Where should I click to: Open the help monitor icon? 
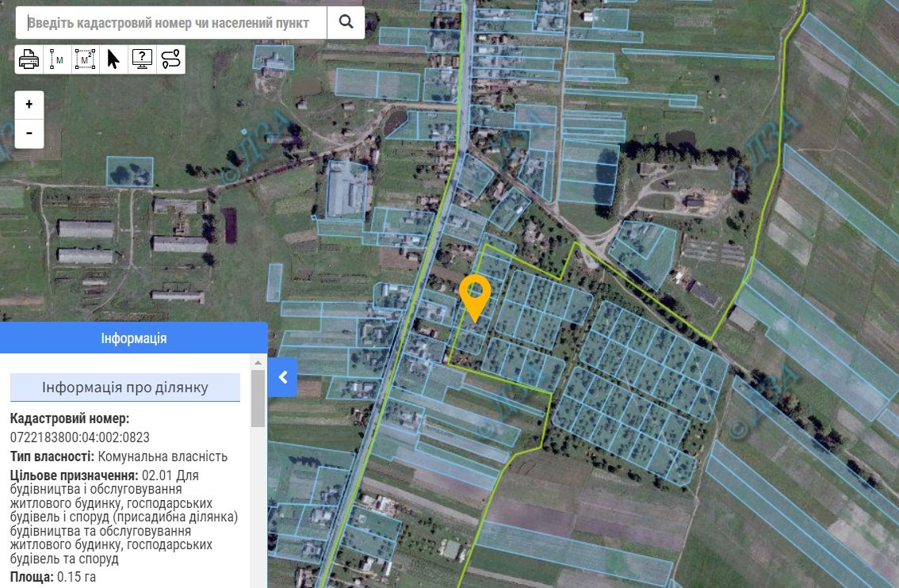(142, 59)
